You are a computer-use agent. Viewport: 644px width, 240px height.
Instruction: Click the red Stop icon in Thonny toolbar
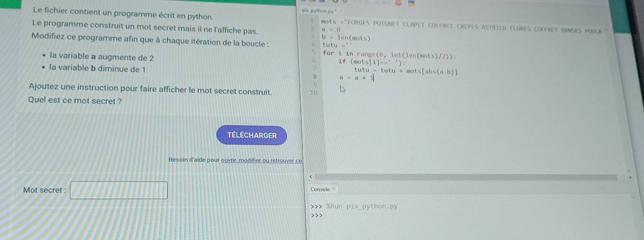pos(399,2)
